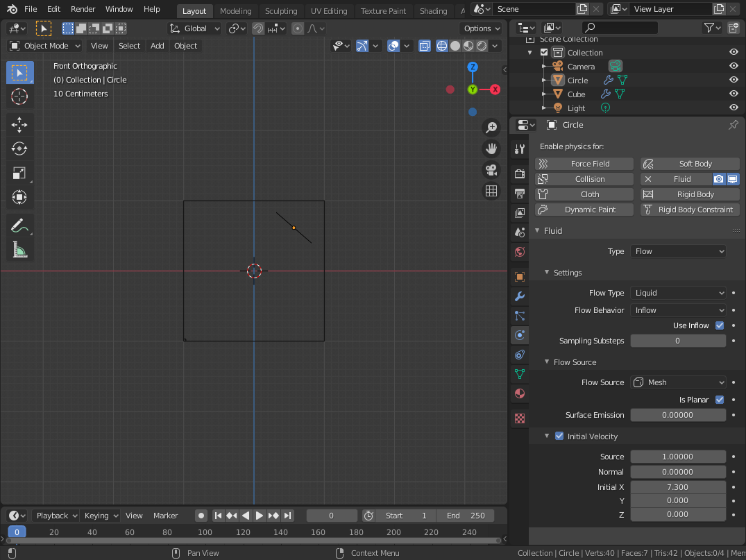746x560 pixels.
Task: Switch to the Modeling workspace tab
Action: pyautogui.click(x=235, y=10)
